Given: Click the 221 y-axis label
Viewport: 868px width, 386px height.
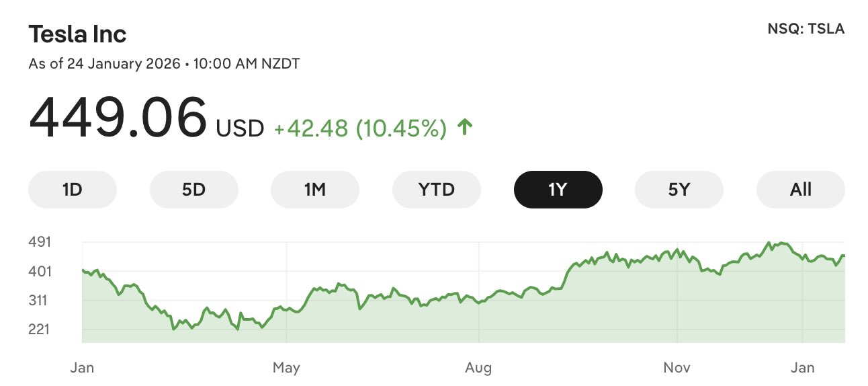Looking at the screenshot, I should click(40, 330).
